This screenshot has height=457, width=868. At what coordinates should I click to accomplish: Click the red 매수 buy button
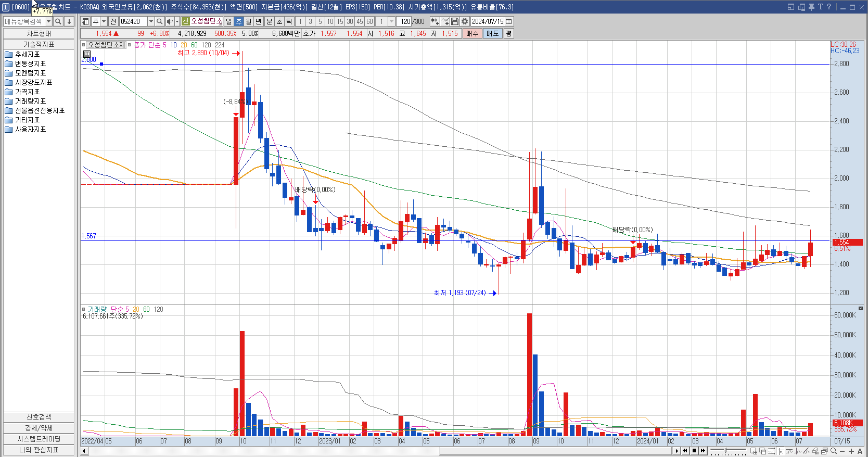click(x=472, y=33)
